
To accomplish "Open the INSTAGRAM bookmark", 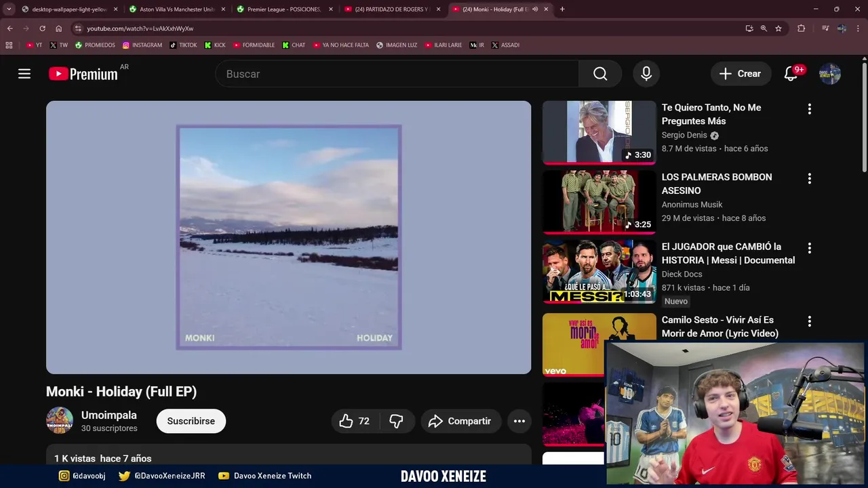I will [x=142, y=45].
